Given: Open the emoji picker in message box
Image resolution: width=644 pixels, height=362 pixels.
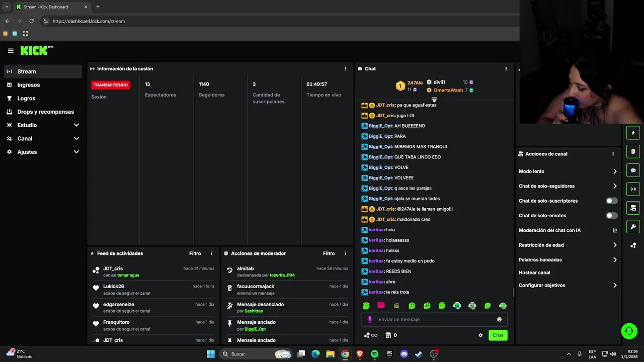Looking at the screenshot, I should [x=499, y=319].
